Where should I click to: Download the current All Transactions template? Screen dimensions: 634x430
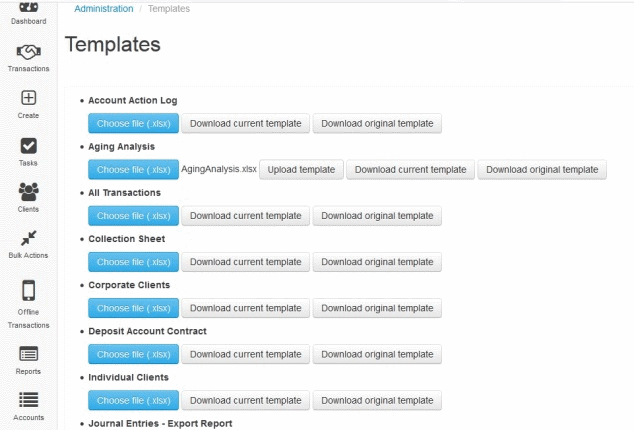click(245, 216)
